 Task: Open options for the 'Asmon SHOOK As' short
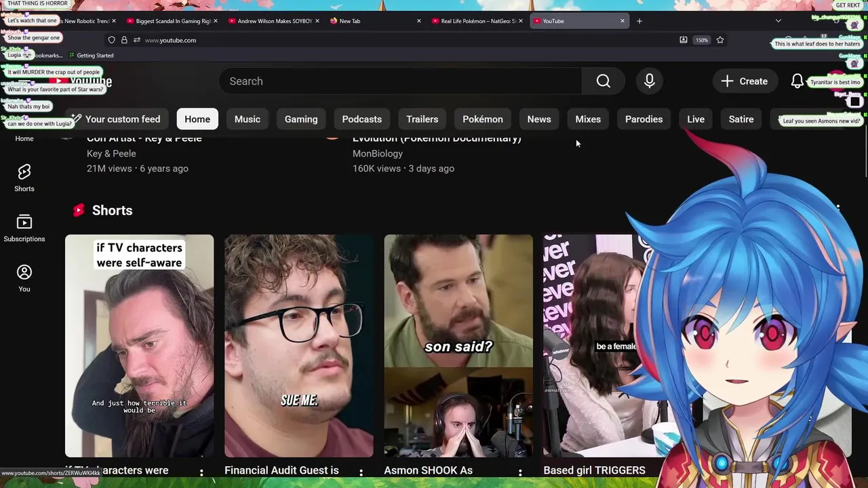click(x=520, y=472)
